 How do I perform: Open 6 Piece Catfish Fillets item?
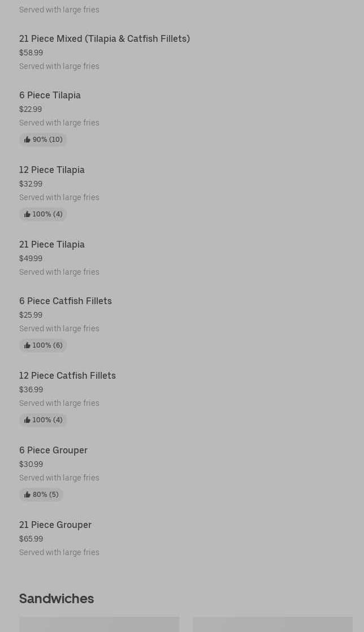click(66, 301)
